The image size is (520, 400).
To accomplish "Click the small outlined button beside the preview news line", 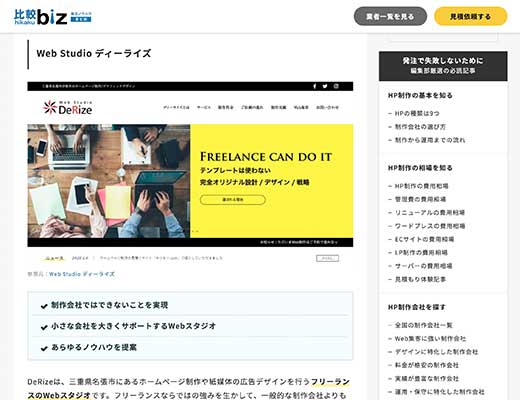I will 327,258.
